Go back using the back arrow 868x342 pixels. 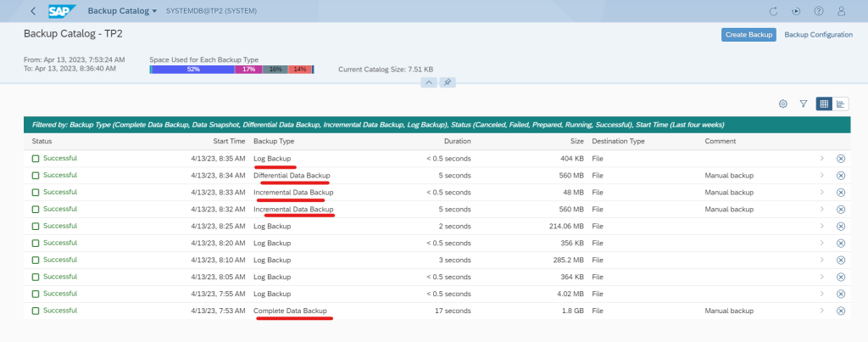click(x=33, y=11)
